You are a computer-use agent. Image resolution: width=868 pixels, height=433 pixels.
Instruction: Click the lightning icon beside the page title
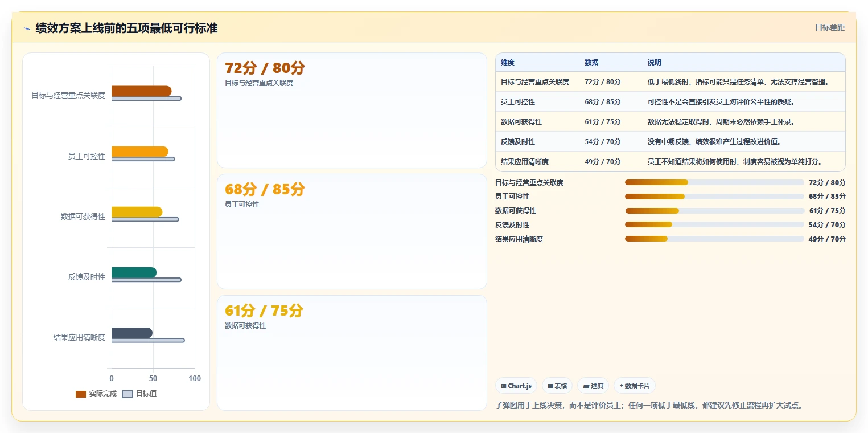[x=27, y=28]
